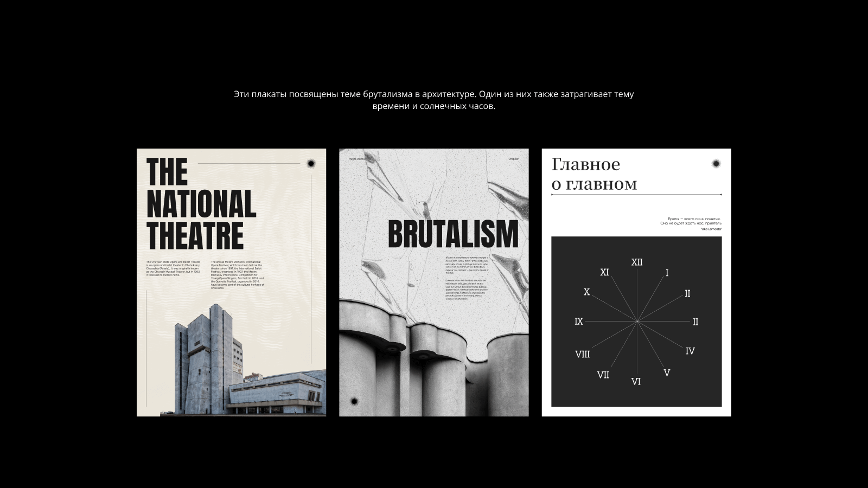
Task: Click the starburst dot beside the Главное о главном title
Action: pyautogui.click(x=716, y=164)
